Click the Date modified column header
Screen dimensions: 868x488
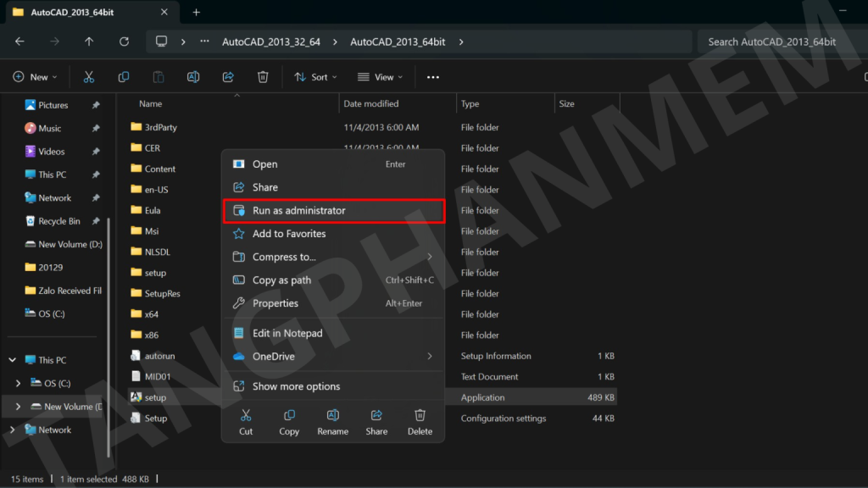(x=371, y=104)
